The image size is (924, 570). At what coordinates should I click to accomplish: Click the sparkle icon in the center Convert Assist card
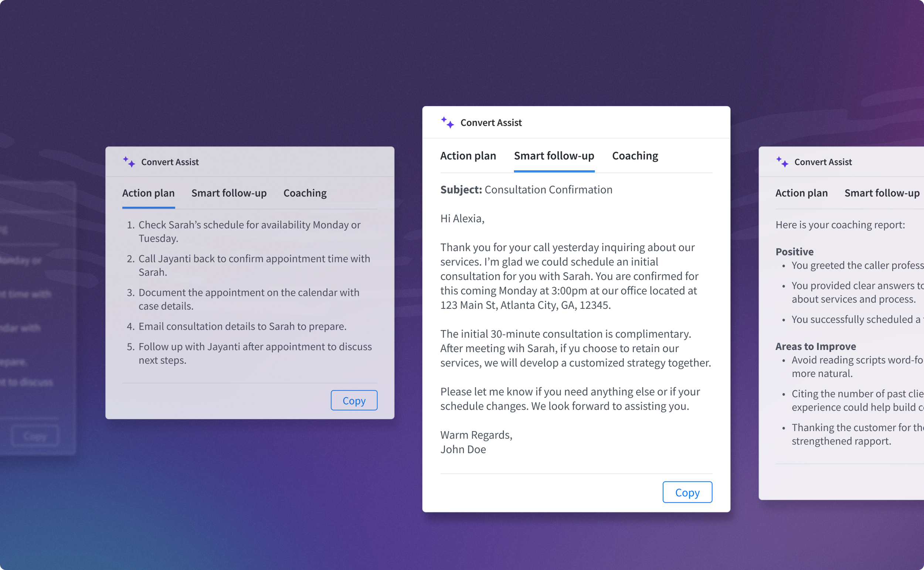(x=447, y=123)
